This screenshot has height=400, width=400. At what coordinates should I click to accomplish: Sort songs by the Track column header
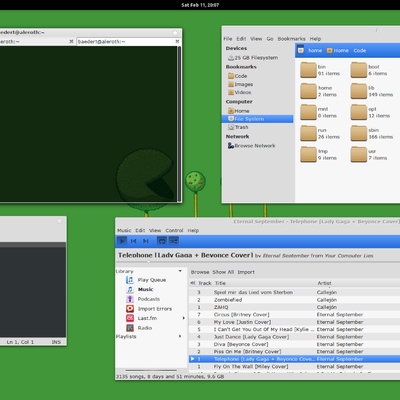pos(205,283)
